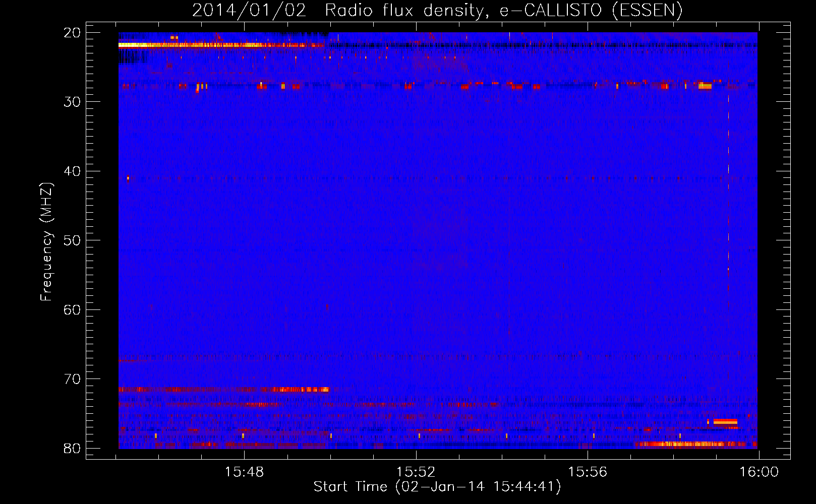Click the bright yellow emission band near 22 MHz

click(x=221, y=45)
